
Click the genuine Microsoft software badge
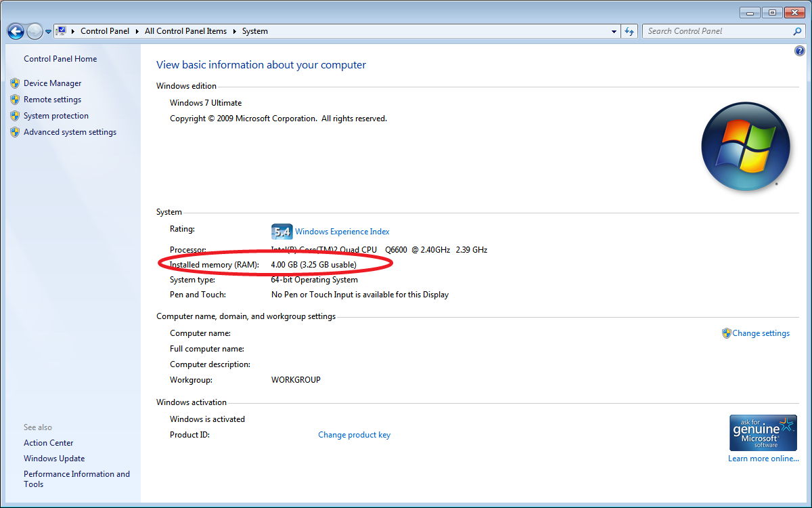click(x=763, y=433)
